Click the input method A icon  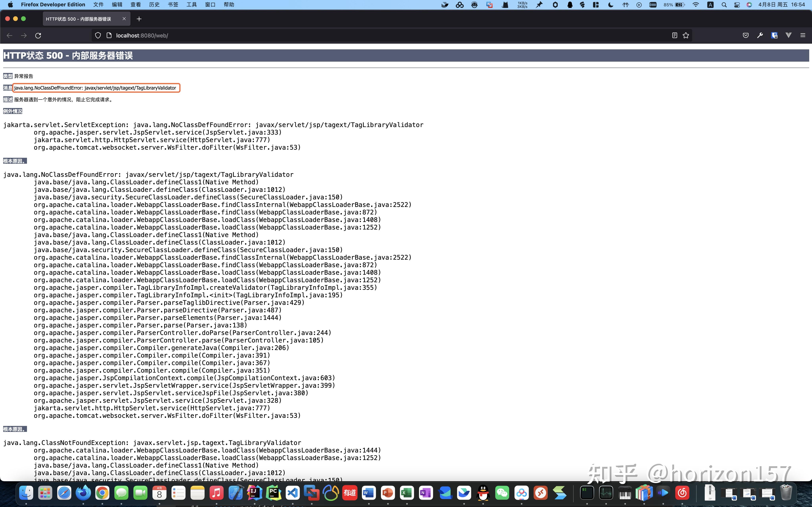[710, 5]
